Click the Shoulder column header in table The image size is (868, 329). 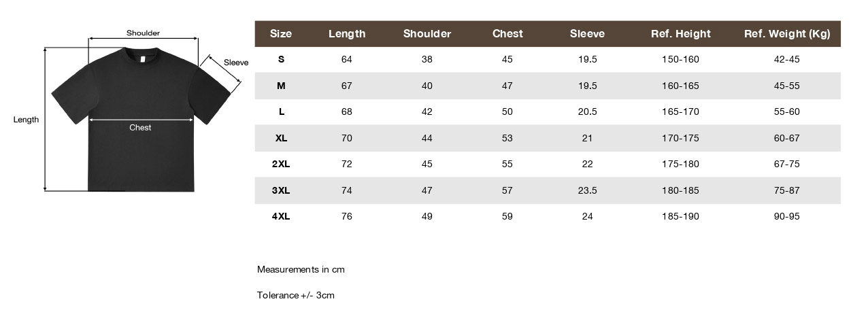[427, 33]
